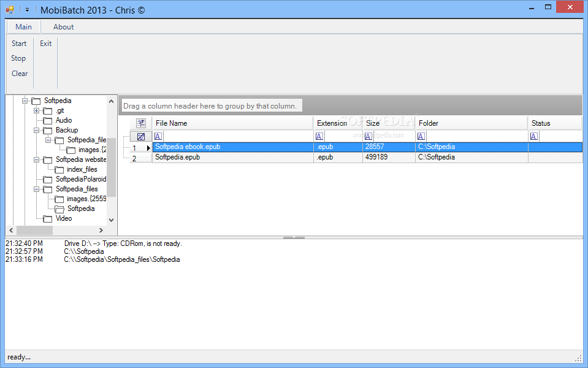Open the quick access dropdown arrow in title bar
Viewport: 588px width, 368px height.
pyautogui.click(x=28, y=10)
